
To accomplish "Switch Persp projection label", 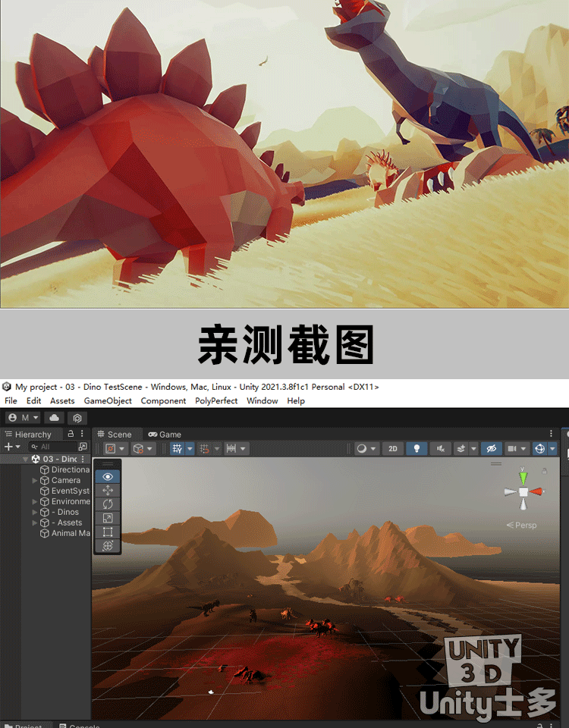I will [x=522, y=525].
